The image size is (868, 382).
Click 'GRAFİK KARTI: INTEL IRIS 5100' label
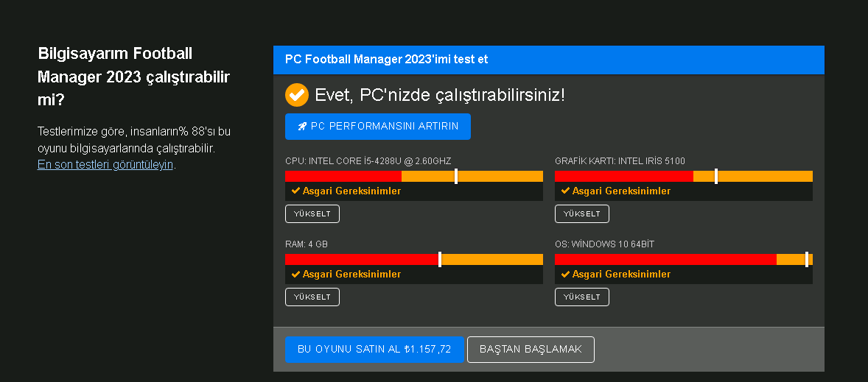tap(620, 161)
